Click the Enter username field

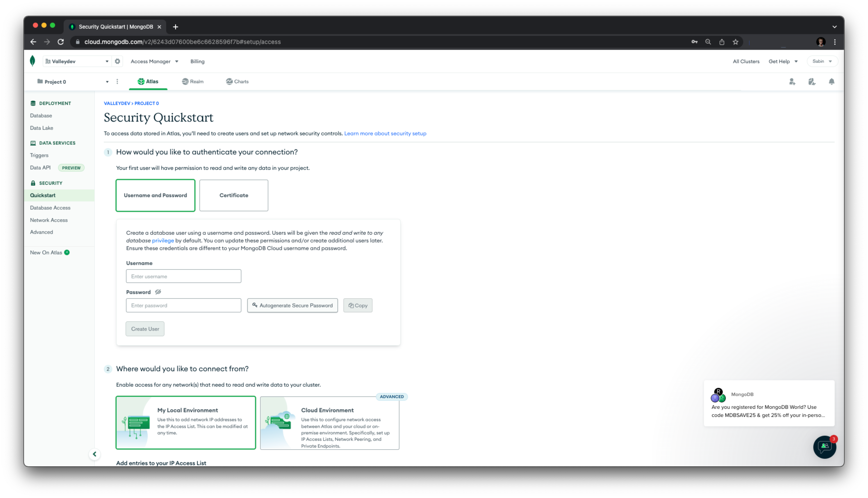(183, 276)
